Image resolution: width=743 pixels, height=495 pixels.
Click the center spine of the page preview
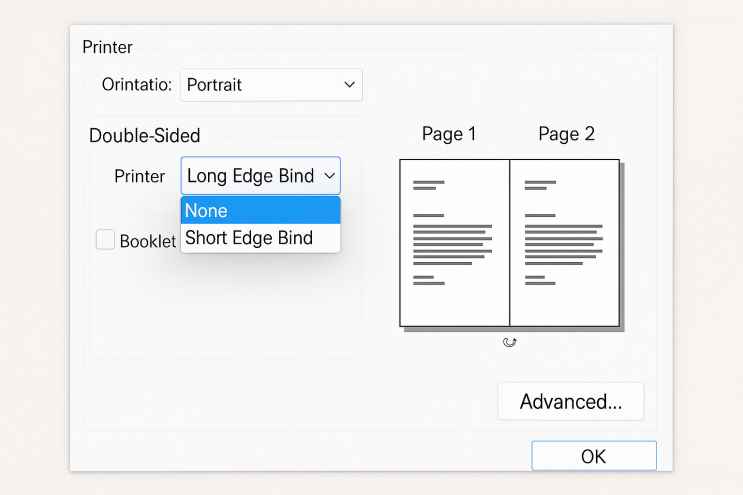[x=510, y=242]
